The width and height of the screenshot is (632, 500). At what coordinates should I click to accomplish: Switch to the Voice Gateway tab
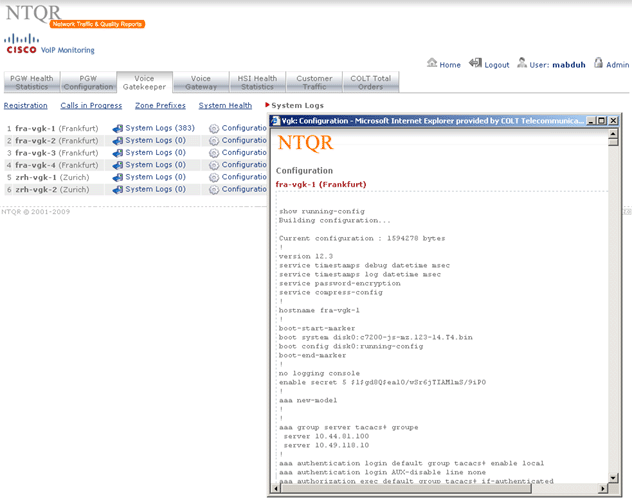(x=201, y=83)
